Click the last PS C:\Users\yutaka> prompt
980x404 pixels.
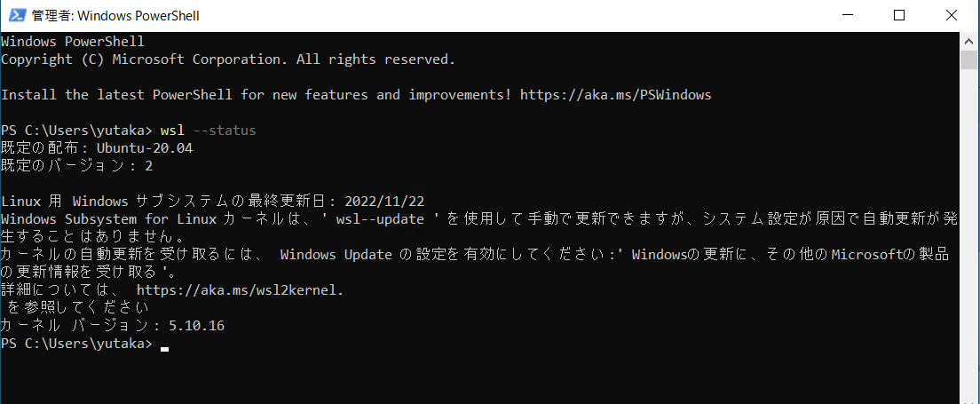click(76, 344)
